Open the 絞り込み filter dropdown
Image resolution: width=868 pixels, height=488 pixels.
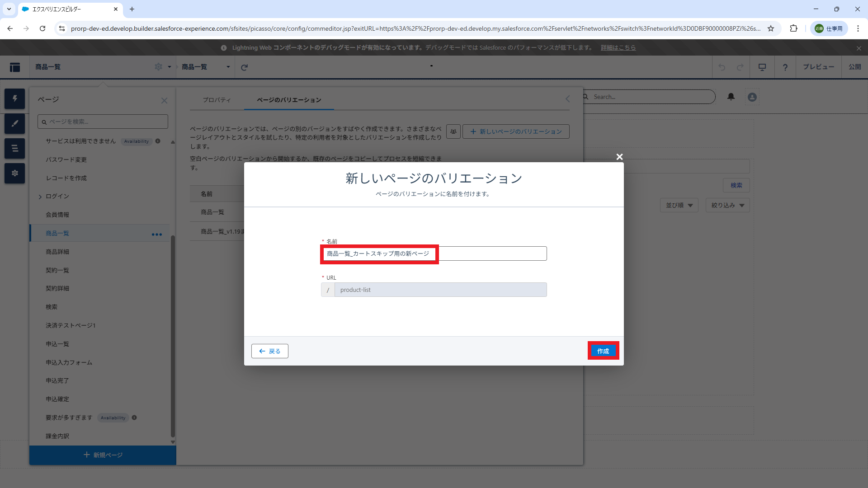point(727,205)
